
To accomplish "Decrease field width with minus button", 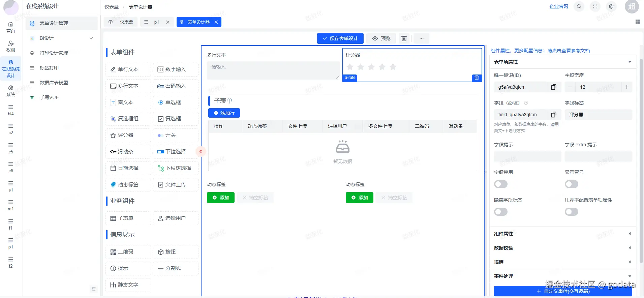I will pos(570,87).
